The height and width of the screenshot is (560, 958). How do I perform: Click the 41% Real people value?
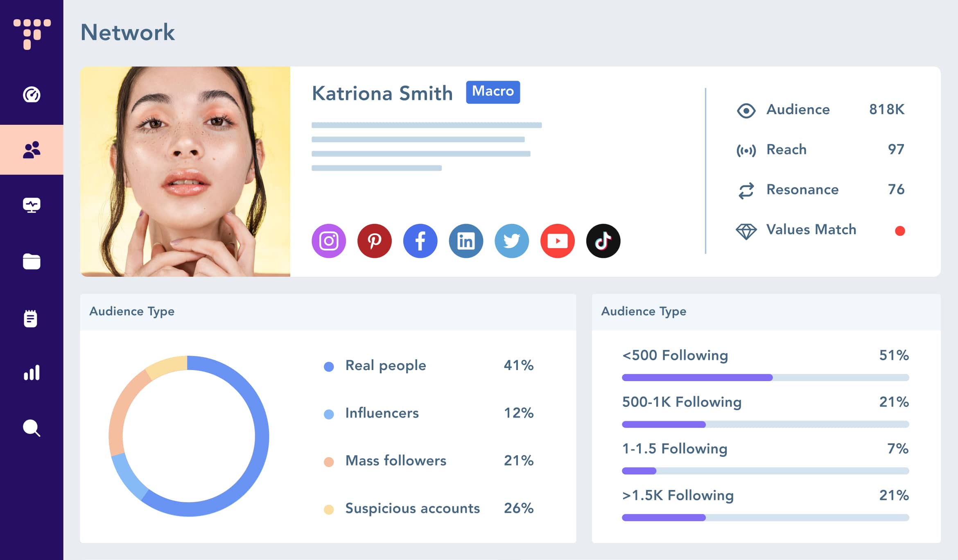point(519,365)
